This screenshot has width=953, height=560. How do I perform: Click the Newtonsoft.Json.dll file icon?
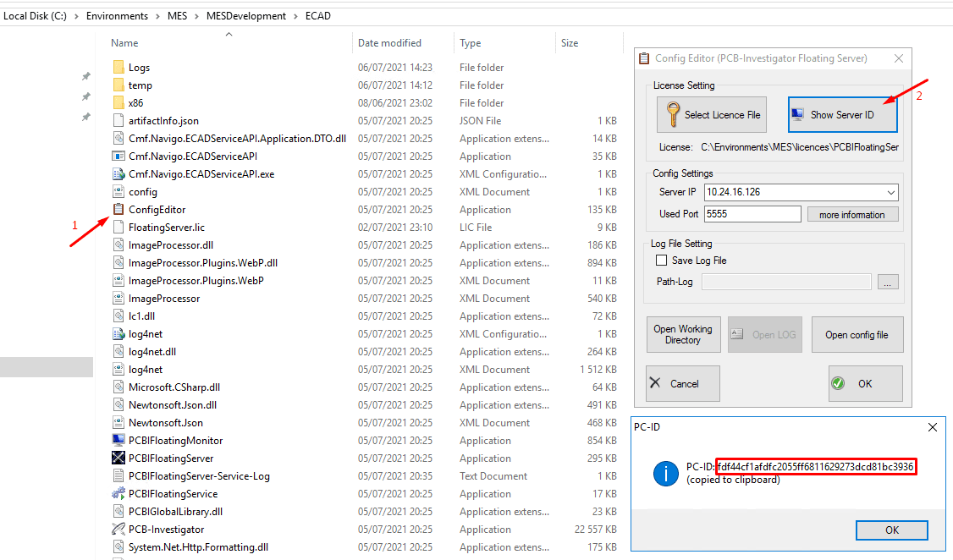[x=118, y=404]
